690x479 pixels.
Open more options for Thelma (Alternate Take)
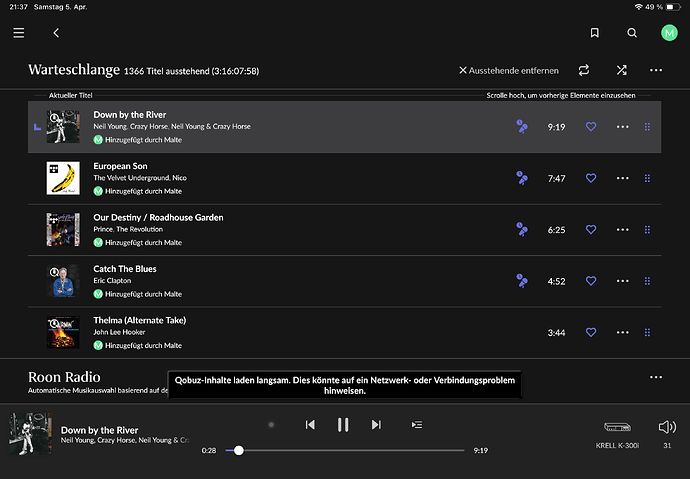[622, 333]
